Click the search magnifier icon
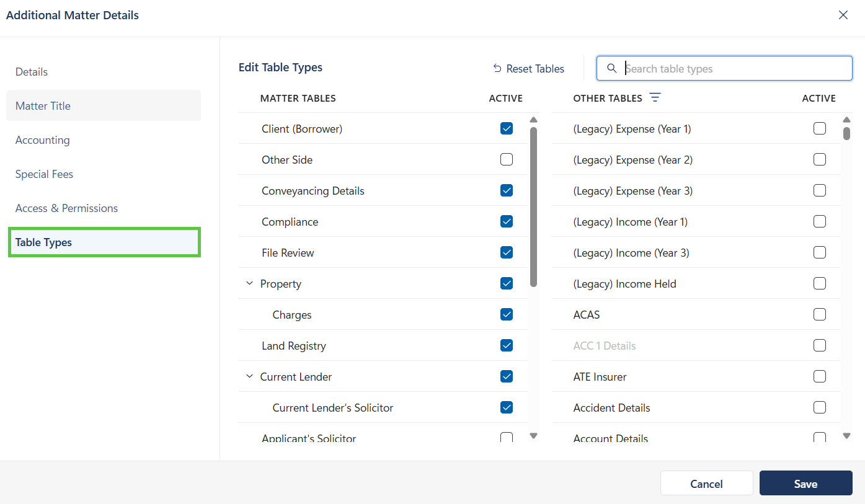The height and width of the screenshot is (504, 865). (611, 68)
